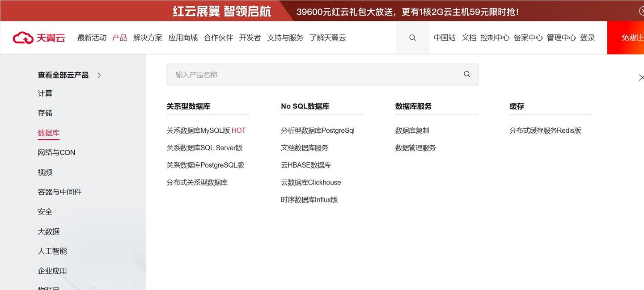
Task: Open the 支持与服务 menu
Action: 285,38
